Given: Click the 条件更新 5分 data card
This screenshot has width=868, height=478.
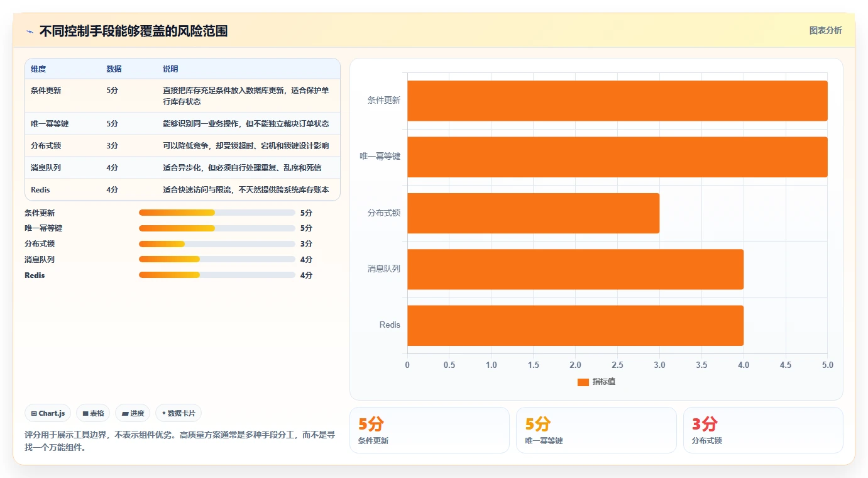Looking at the screenshot, I should [429, 430].
